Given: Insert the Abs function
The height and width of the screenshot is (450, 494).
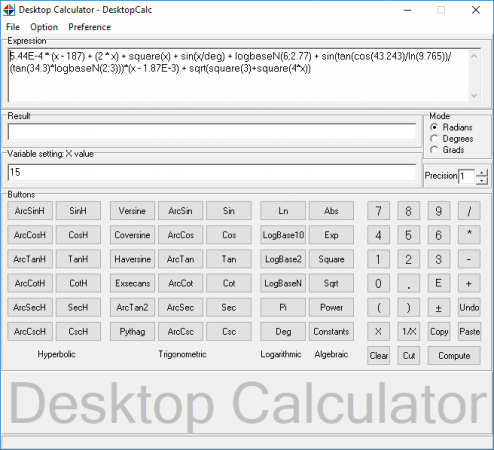Looking at the screenshot, I should coord(331,211).
